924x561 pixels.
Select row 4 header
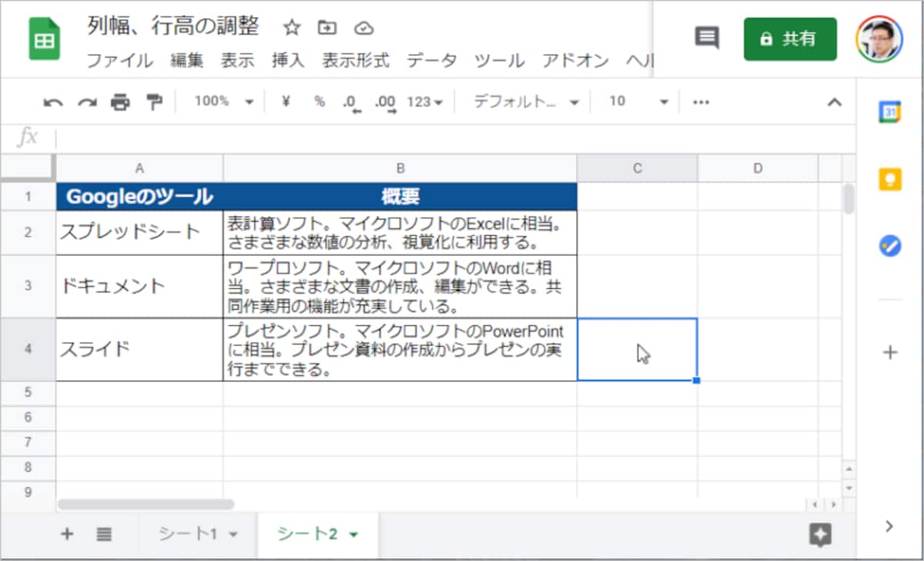(x=28, y=349)
